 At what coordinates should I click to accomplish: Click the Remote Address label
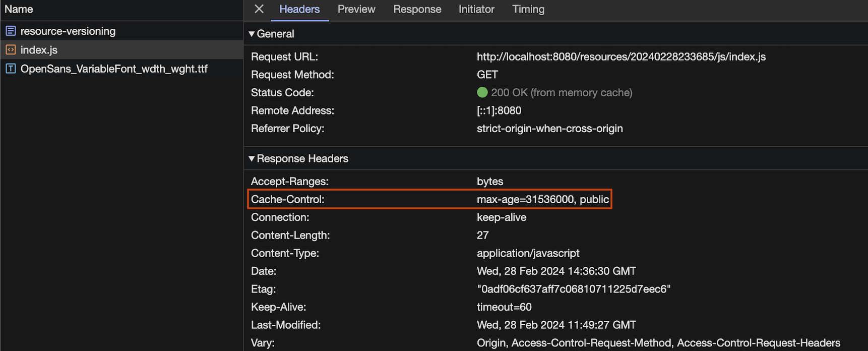292,110
